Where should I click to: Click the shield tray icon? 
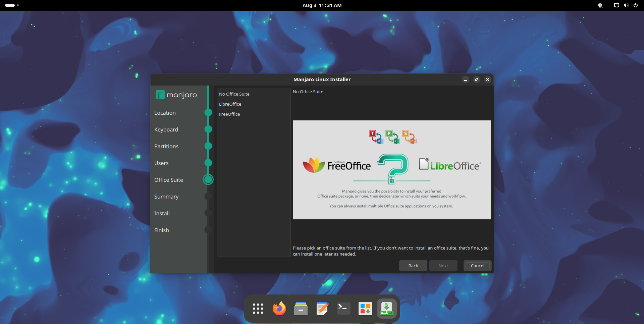tap(600, 5)
